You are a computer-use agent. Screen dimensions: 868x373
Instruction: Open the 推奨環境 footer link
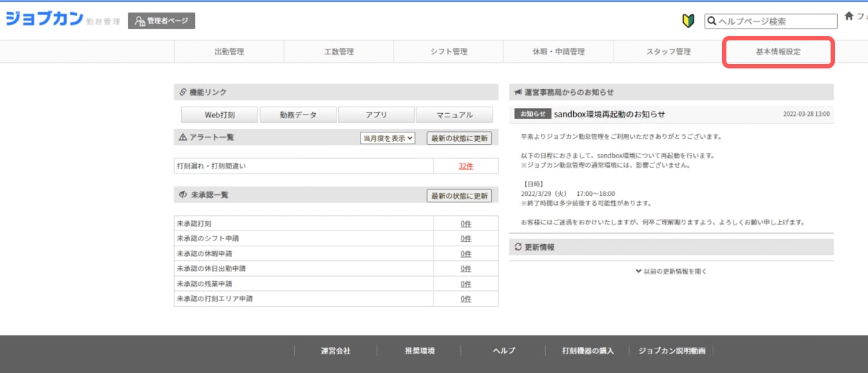420,351
